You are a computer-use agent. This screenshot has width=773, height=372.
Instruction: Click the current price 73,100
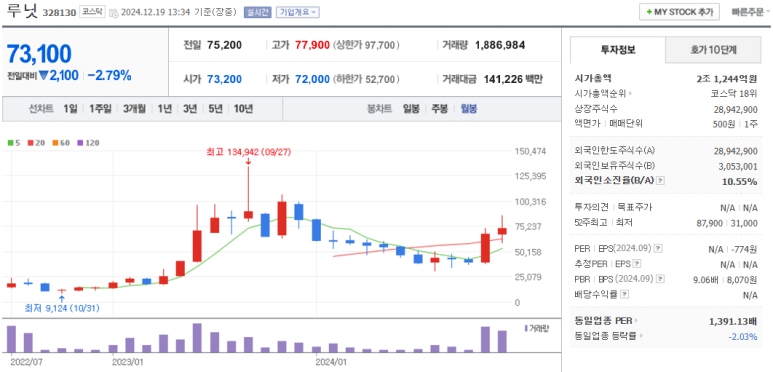pyautogui.click(x=39, y=54)
